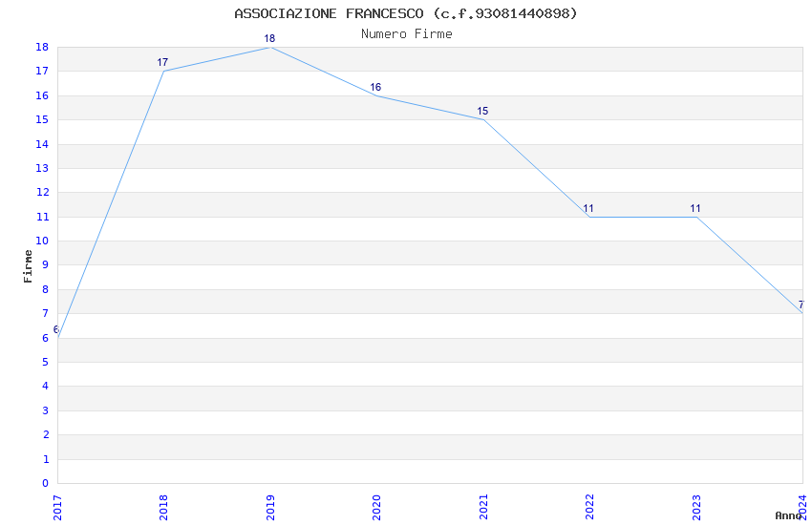Click the x-axis year label 2021

483,508
